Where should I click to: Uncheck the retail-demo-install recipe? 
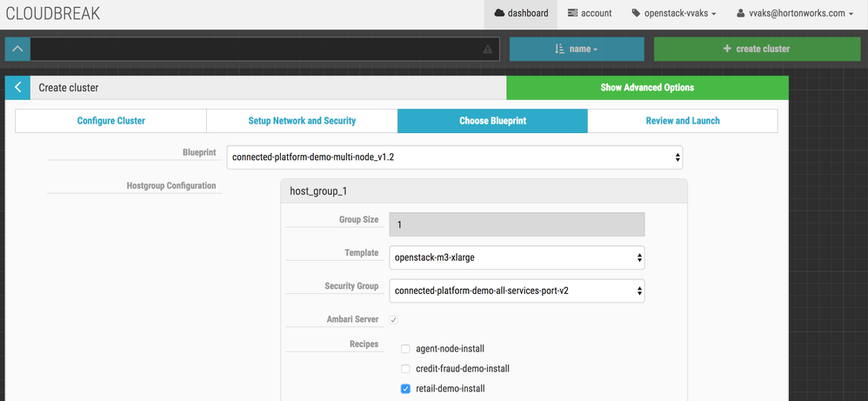click(405, 389)
